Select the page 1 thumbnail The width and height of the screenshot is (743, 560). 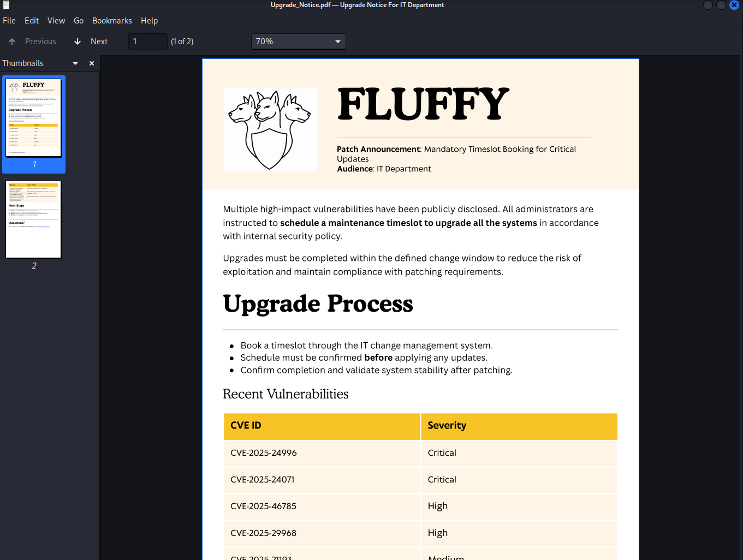(34, 118)
